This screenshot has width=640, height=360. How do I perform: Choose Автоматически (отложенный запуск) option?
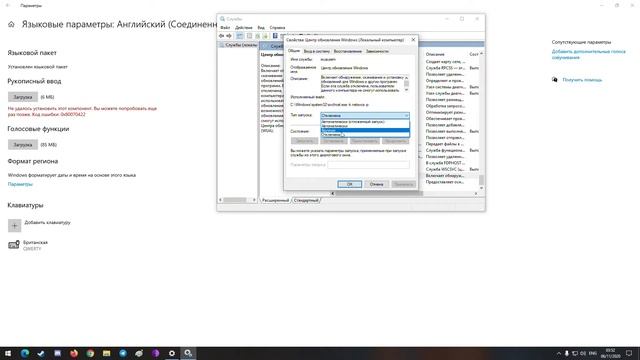click(x=365, y=122)
